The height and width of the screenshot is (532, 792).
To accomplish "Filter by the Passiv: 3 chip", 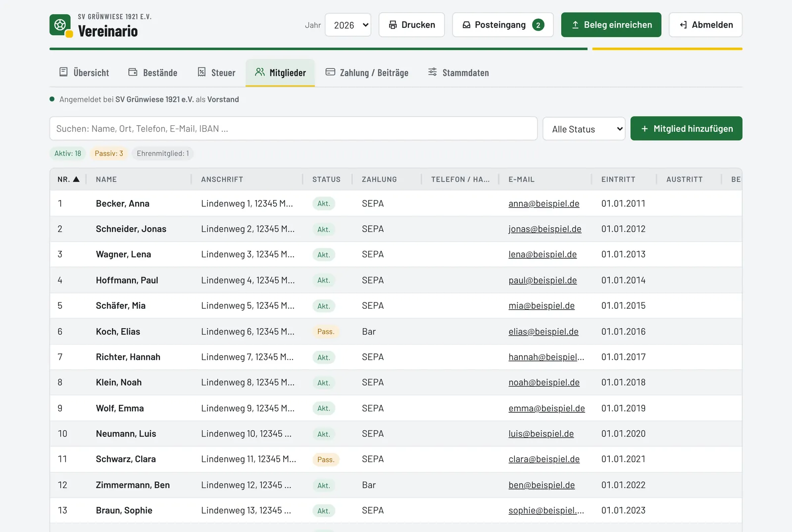I will (x=109, y=153).
